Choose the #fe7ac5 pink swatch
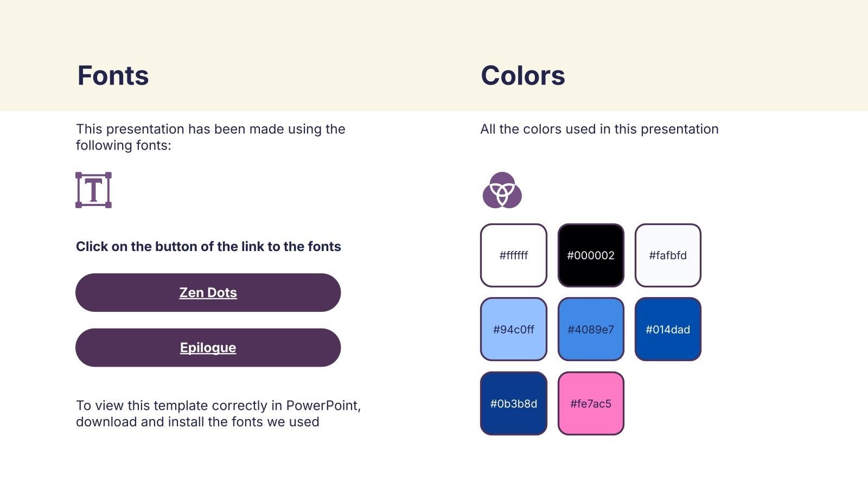Image resolution: width=868 pixels, height=488 pixels. [591, 403]
